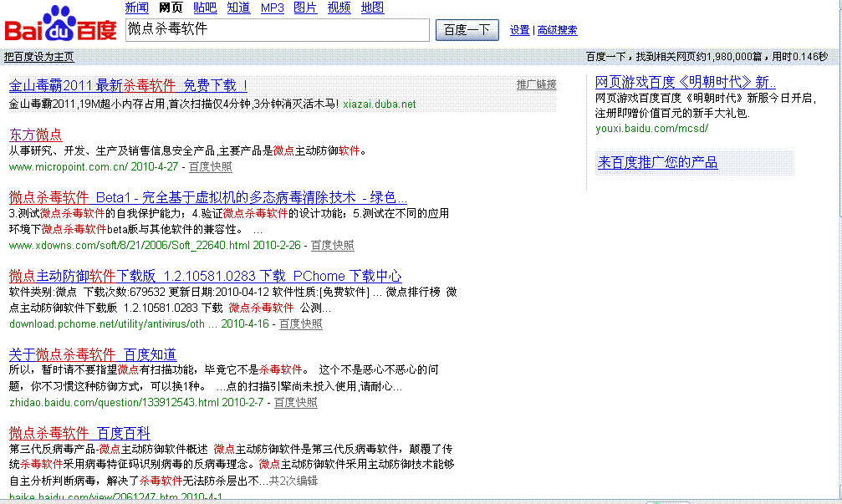Open the 设置 settings link
Image resolution: width=842 pixels, height=504 pixels.
[519, 31]
